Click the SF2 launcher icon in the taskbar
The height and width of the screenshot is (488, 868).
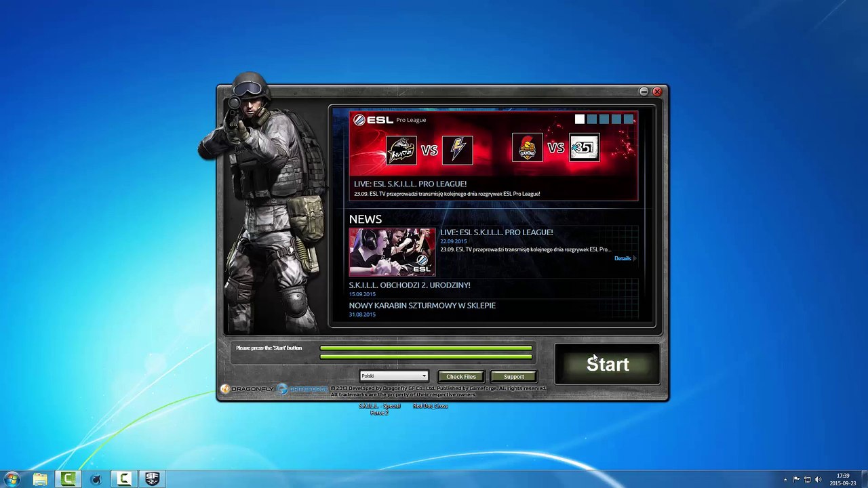pyautogui.click(x=152, y=479)
